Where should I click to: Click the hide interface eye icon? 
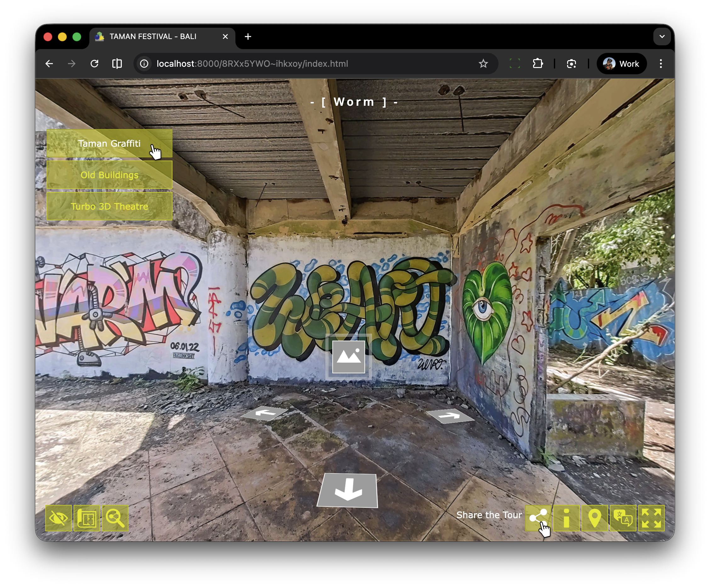click(59, 518)
